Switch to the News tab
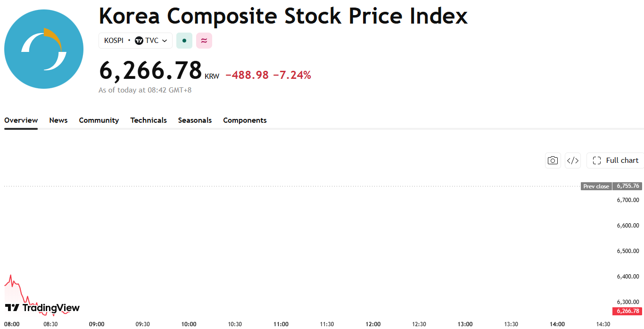644x329 pixels. (58, 120)
